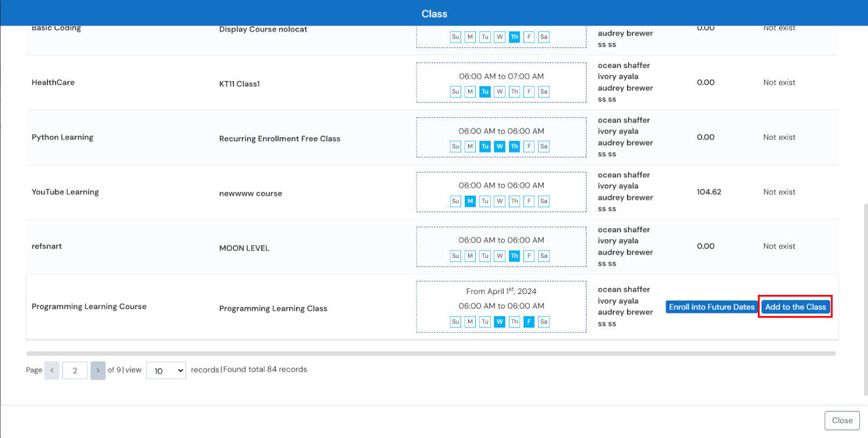Image resolution: width=868 pixels, height=438 pixels.
Task: Click the page number input field
Action: pos(75,371)
